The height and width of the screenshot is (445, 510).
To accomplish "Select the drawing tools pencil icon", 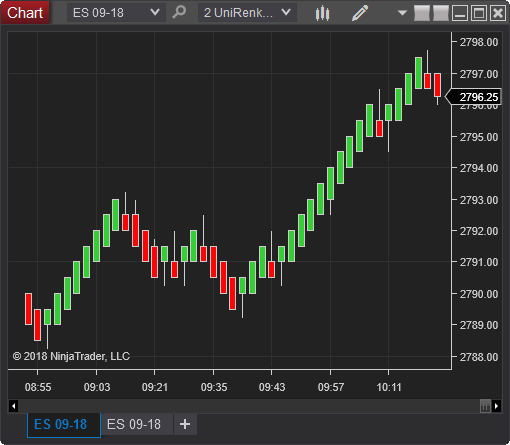I will (360, 13).
